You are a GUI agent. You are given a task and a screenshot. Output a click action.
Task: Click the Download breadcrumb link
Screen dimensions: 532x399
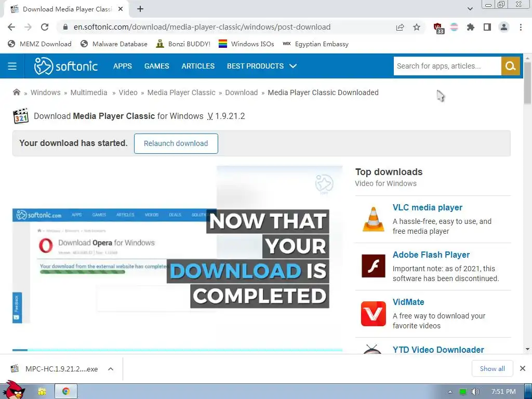coord(242,92)
